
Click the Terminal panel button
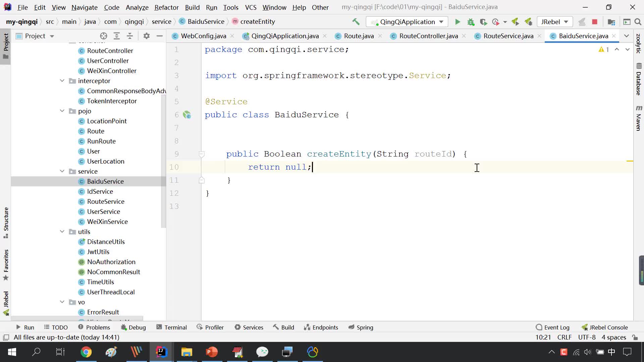[x=176, y=327]
